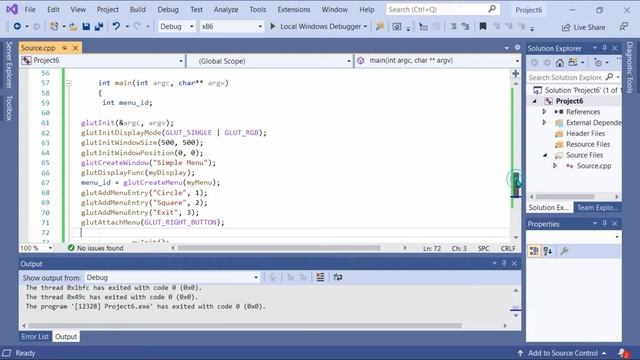The image size is (640, 360).
Task: Open the Debug menu
Action: pos(168,9)
